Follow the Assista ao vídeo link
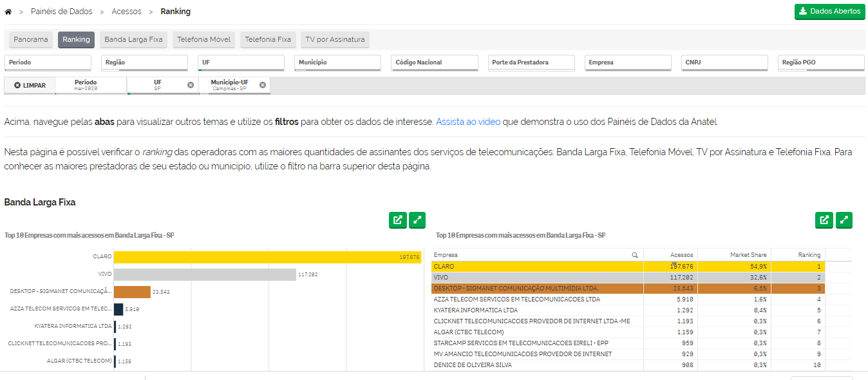The height and width of the screenshot is (380, 868). [x=468, y=122]
